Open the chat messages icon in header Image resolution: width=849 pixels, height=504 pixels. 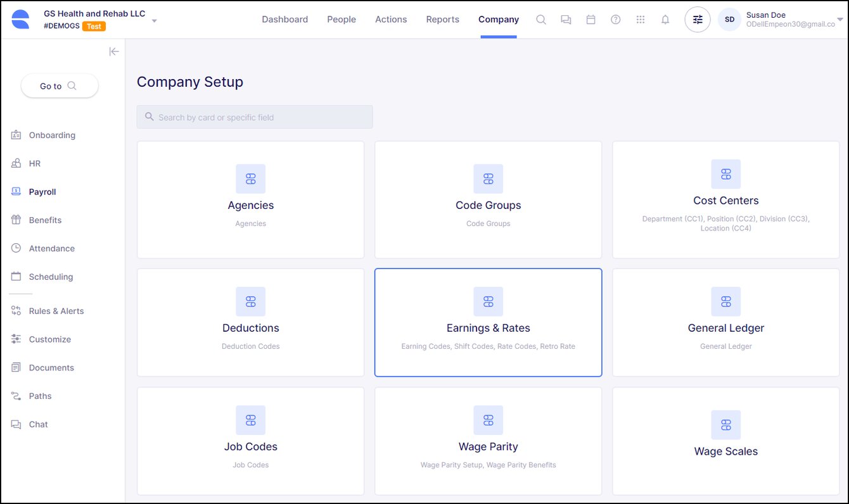pyautogui.click(x=566, y=20)
